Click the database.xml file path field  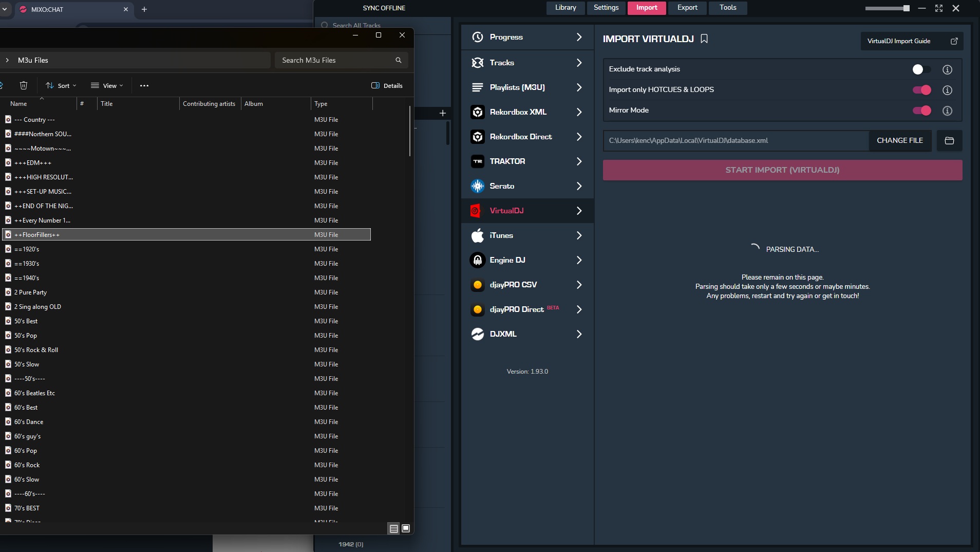click(736, 140)
